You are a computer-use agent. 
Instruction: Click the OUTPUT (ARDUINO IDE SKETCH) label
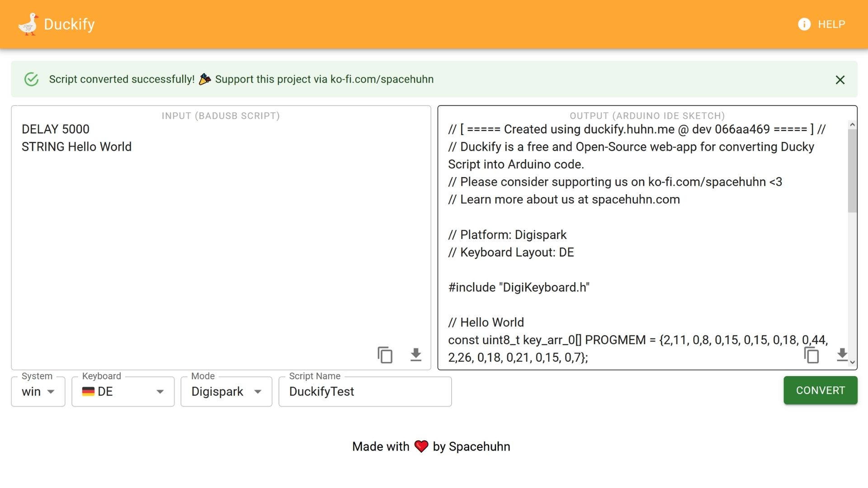647,116
